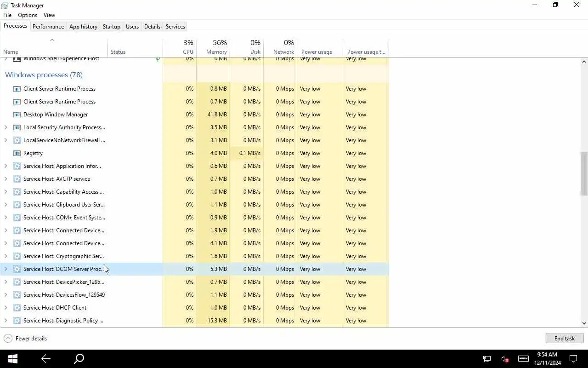The image size is (588, 368).
Task: Click the Service Host: DHCP Client gear icon
Action: pyautogui.click(x=17, y=308)
